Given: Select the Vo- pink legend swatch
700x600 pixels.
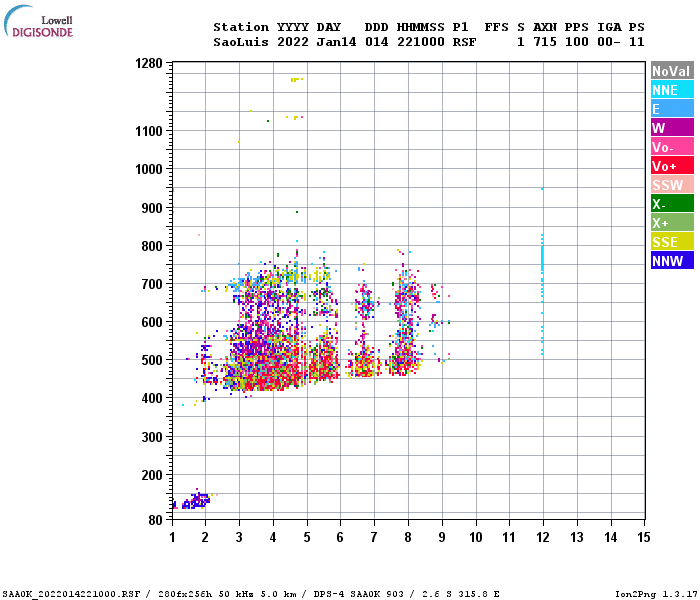Looking at the screenshot, I should pos(672,146).
